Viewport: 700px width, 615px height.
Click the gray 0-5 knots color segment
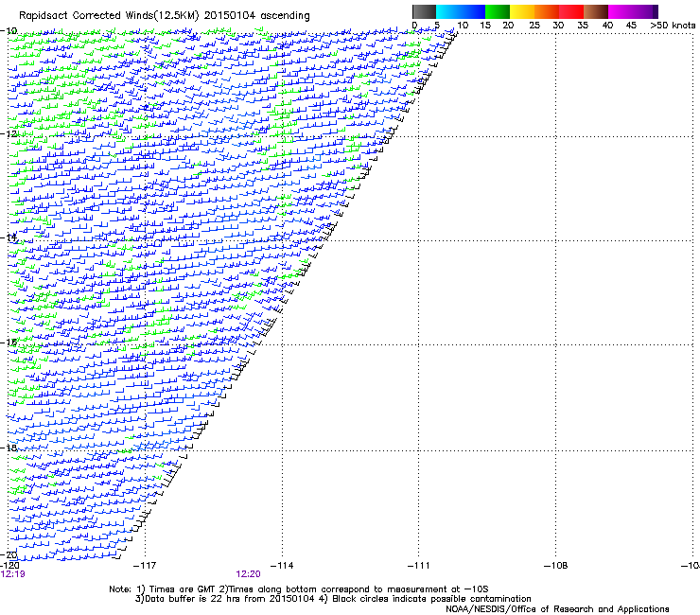coord(424,11)
